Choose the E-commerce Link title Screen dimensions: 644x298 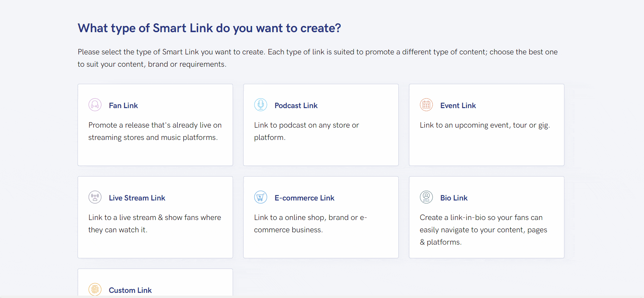point(304,198)
